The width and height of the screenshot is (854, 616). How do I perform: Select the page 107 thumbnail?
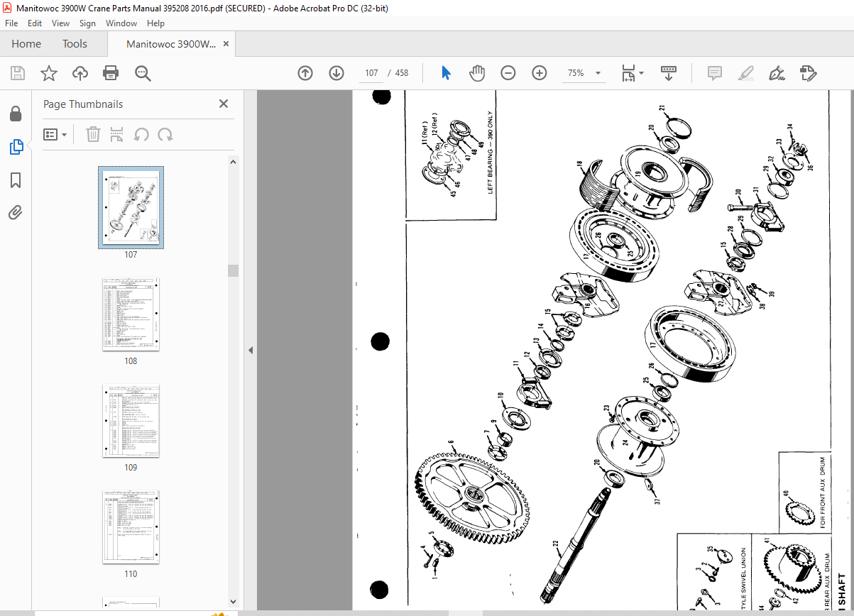[x=131, y=208]
